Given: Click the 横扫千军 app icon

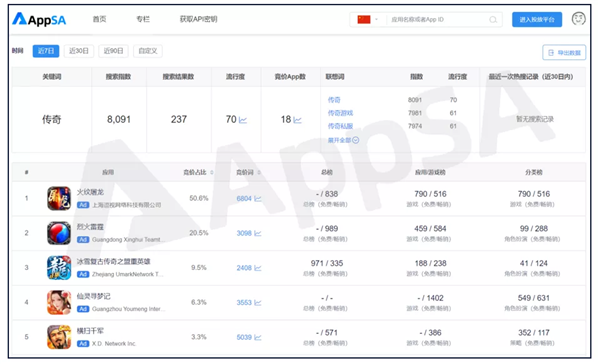Looking at the screenshot, I should [x=59, y=337].
